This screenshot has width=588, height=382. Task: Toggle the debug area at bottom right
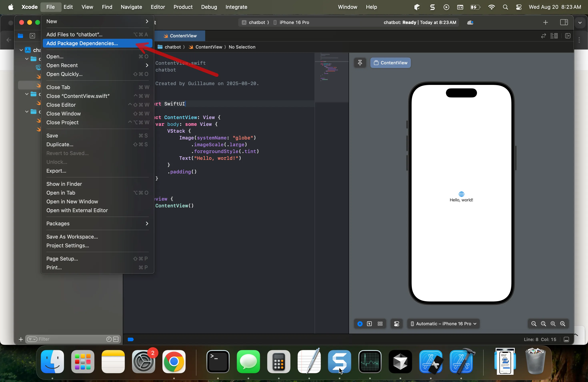(x=567, y=340)
